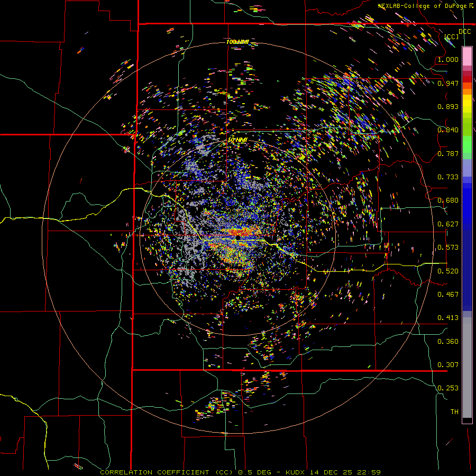Select the 0.253 scale value

[x=448, y=388]
